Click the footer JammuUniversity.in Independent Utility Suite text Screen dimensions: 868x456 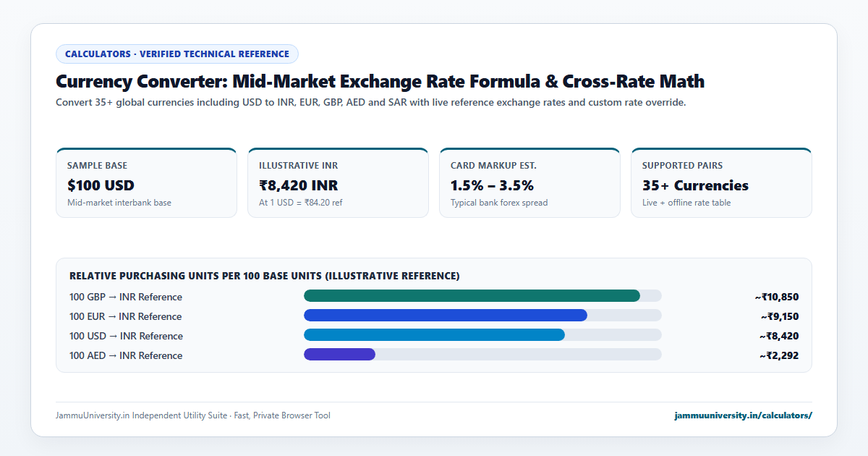[x=193, y=415]
